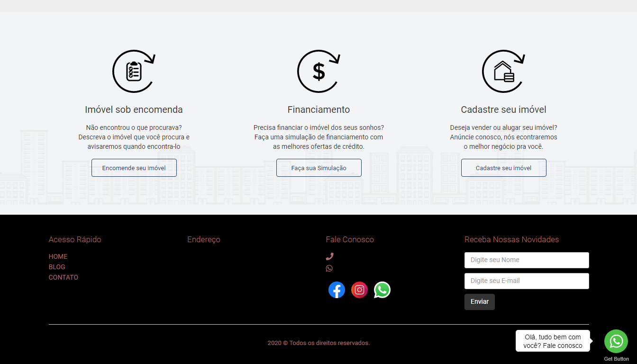Click the house registration icon
The height and width of the screenshot is (364, 637).
[503, 71]
